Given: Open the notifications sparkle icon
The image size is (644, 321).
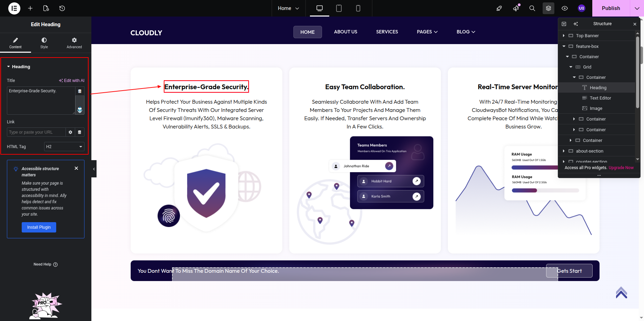Looking at the screenshot, I should 516,8.
